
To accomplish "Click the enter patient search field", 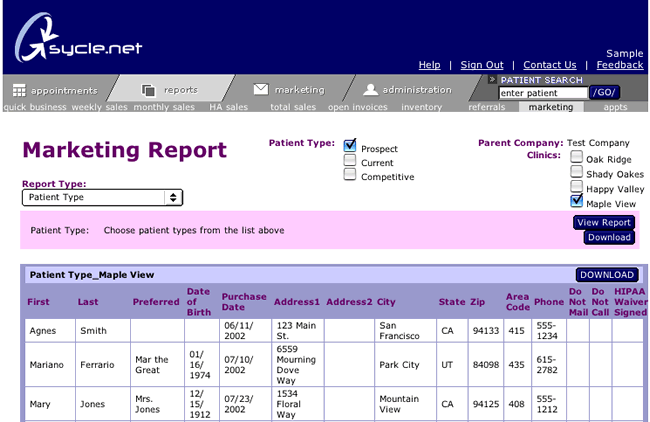I will pyautogui.click(x=542, y=93).
